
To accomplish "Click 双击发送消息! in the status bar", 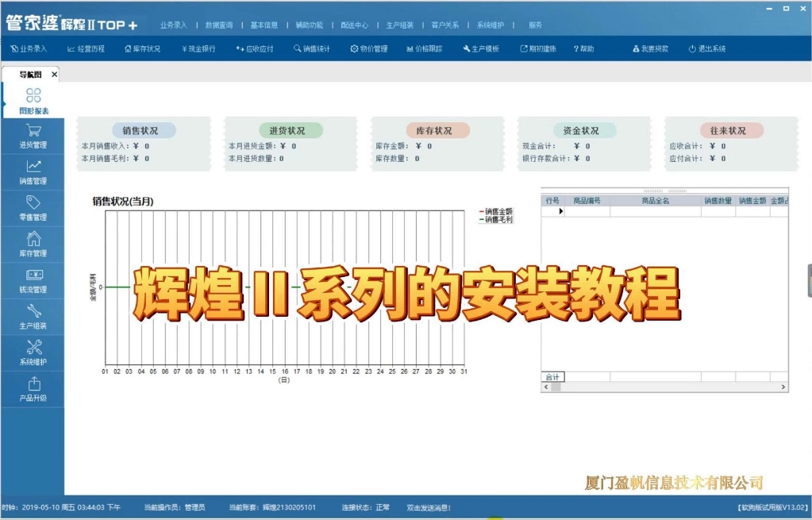I will (x=429, y=507).
